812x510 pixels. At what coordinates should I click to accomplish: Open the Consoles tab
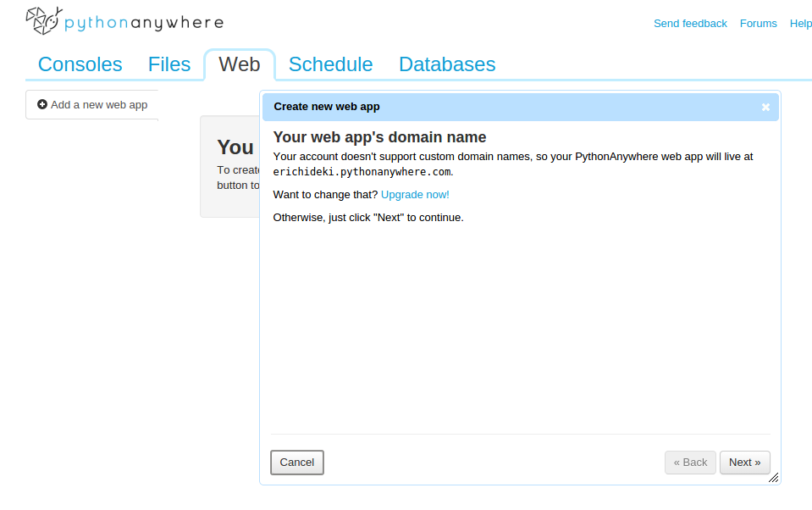[80, 64]
